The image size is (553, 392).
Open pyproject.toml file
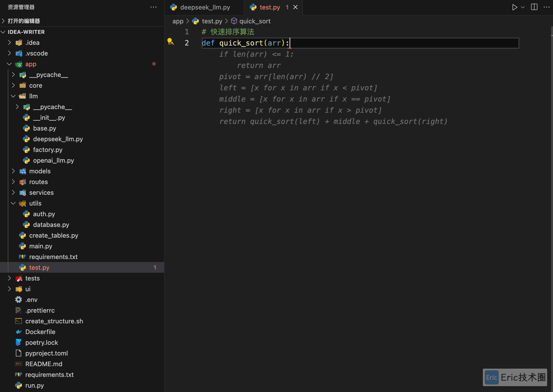coord(82,353)
